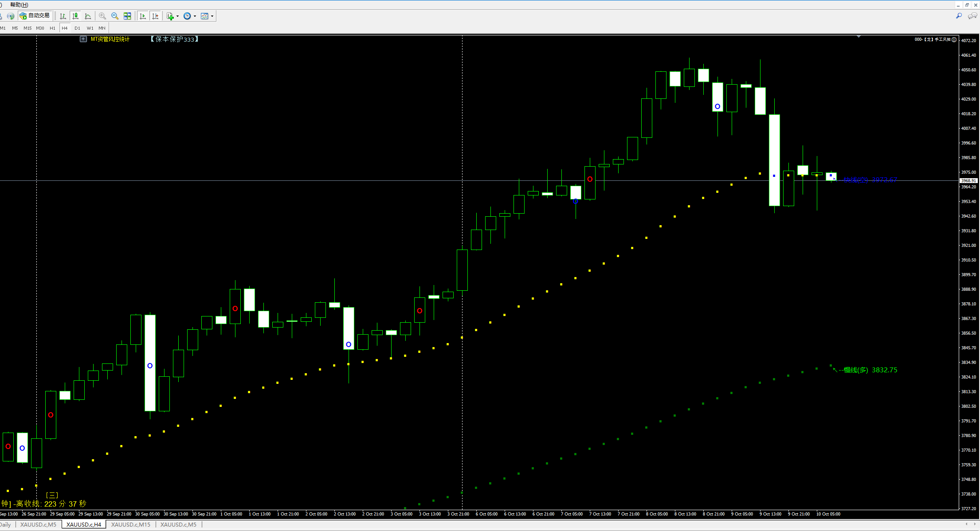980x531 pixels.
Task: Expand the MT资管风控统计 panel plus box
Action: 83,39
